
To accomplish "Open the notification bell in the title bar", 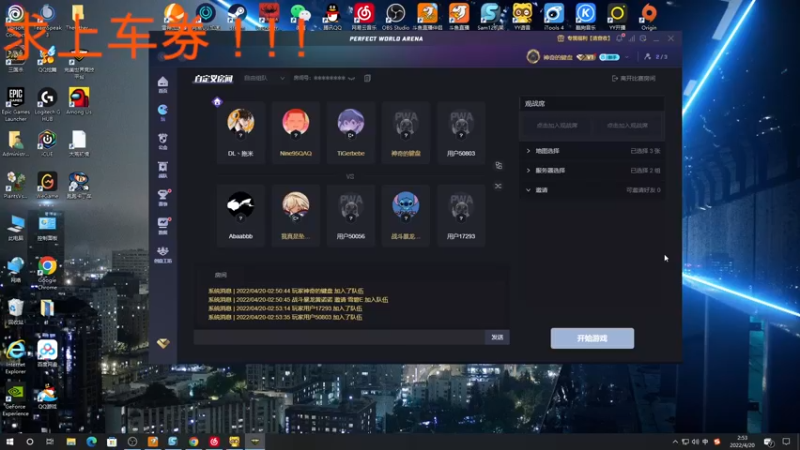I will pyautogui.click(x=620, y=38).
